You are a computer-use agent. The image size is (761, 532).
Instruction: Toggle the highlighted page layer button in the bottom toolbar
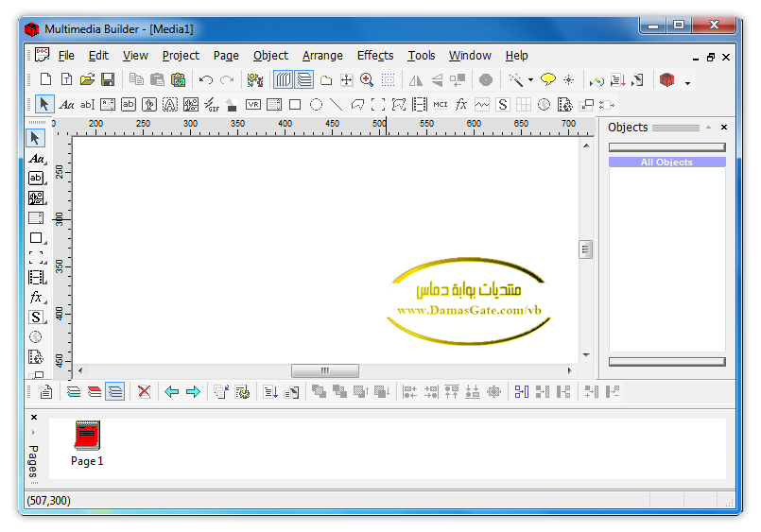tap(115, 391)
